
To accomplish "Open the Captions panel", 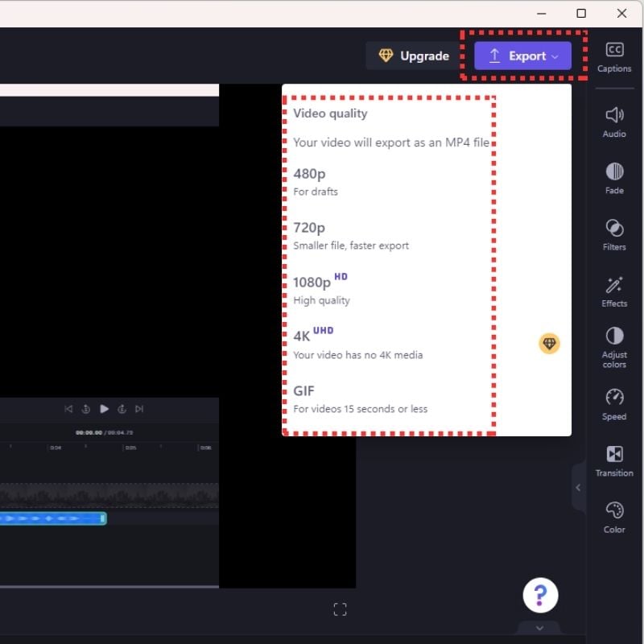I will click(614, 56).
